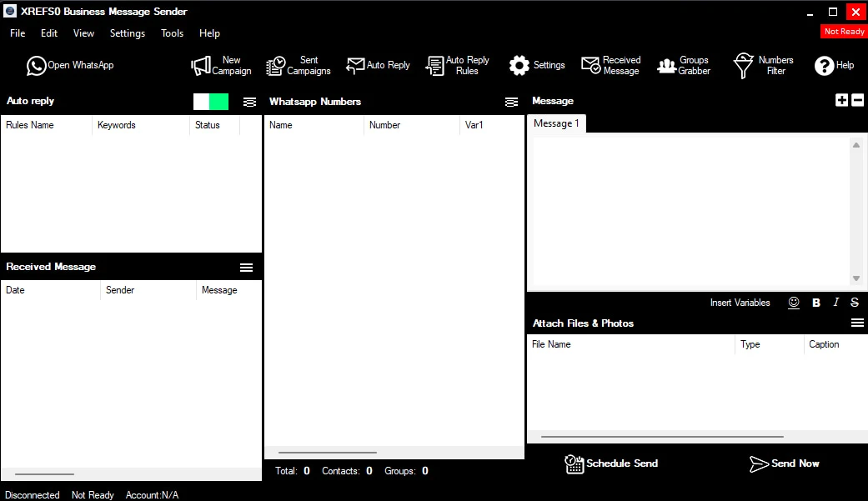Sort by Rules Name column
The image size is (868, 501).
point(47,125)
